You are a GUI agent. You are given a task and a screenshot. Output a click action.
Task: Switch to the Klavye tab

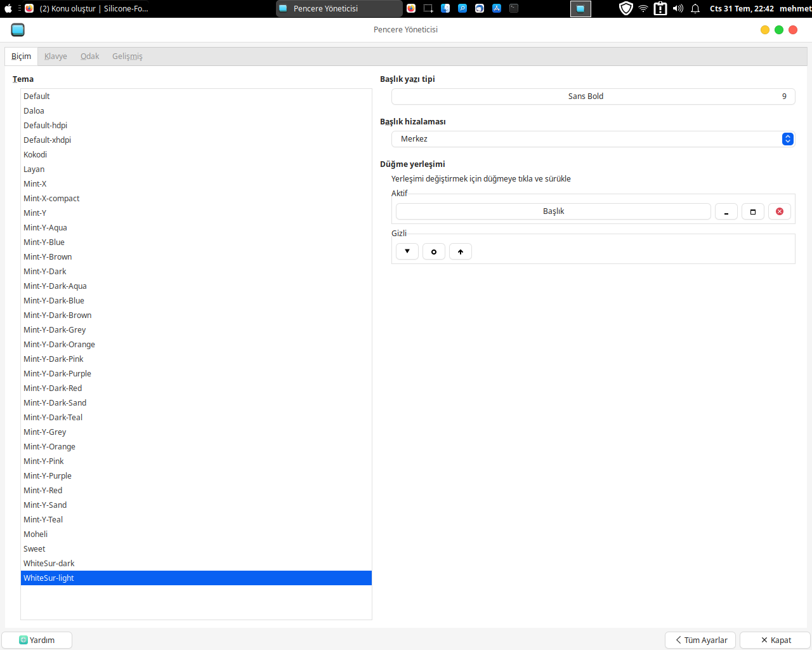coord(56,56)
